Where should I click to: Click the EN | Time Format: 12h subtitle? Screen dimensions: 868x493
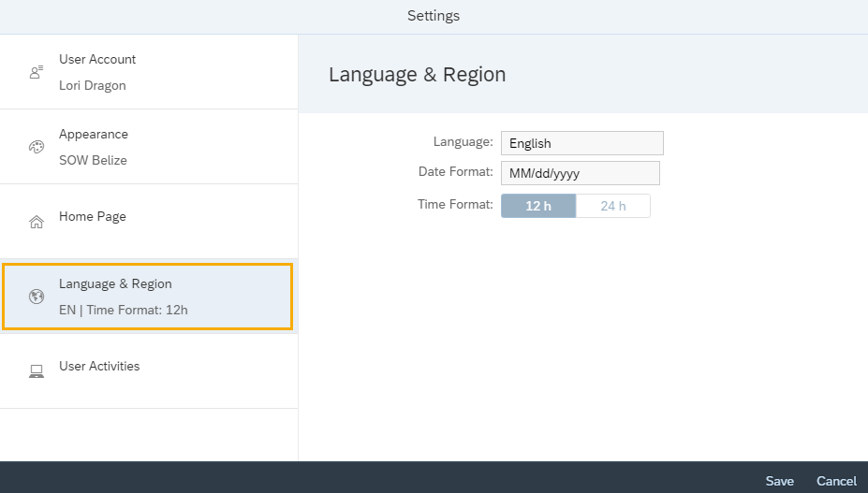tap(123, 310)
